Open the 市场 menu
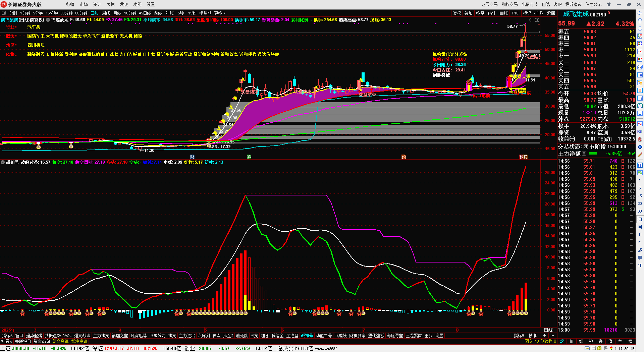 pos(84,4)
